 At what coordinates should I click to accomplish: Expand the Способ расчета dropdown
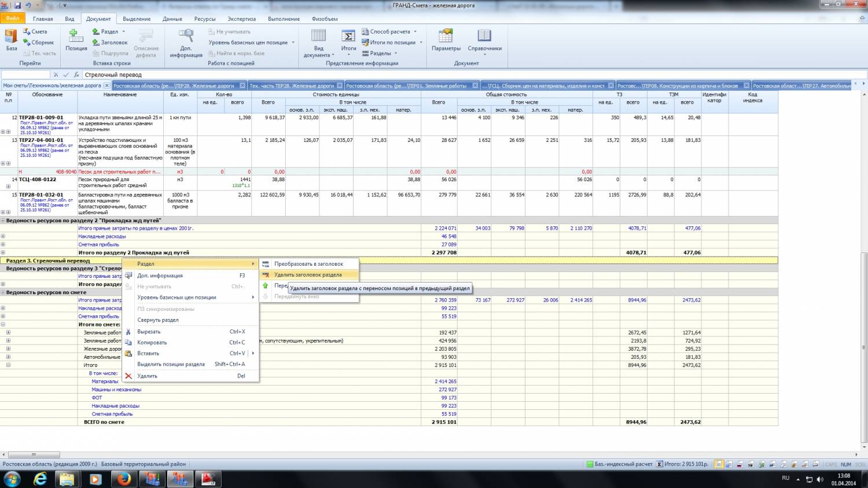click(415, 32)
